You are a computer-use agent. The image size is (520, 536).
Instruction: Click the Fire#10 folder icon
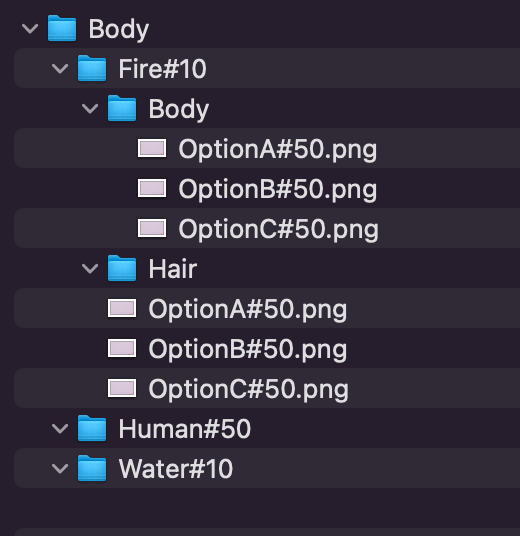tap(92, 68)
